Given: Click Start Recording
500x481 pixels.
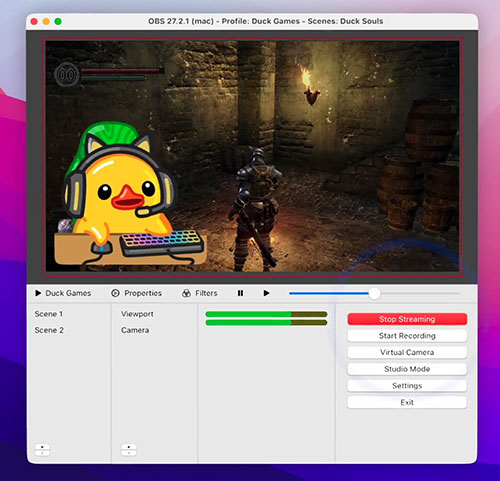Looking at the screenshot, I should point(407,336).
